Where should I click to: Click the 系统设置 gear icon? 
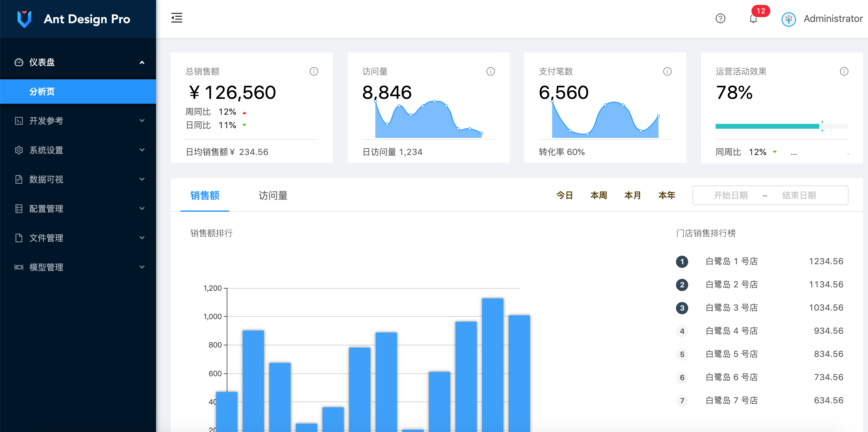(19, 150)
